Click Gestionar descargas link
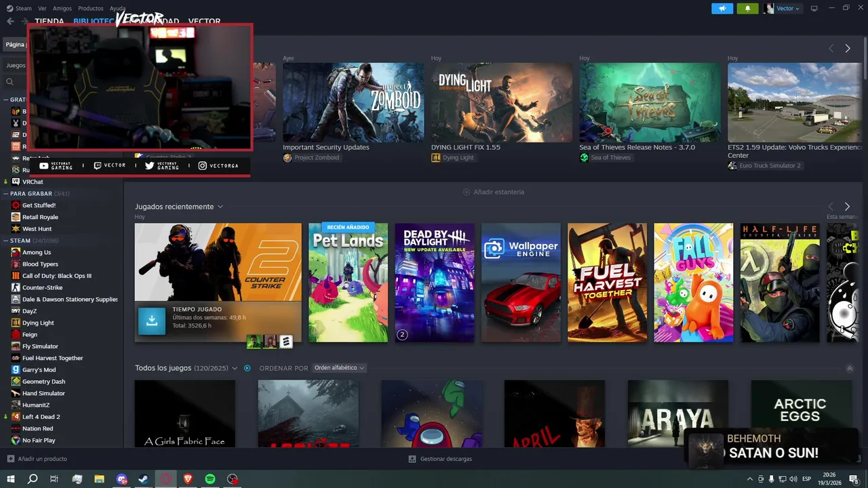The image size is (868, 488). click(446, 459)
